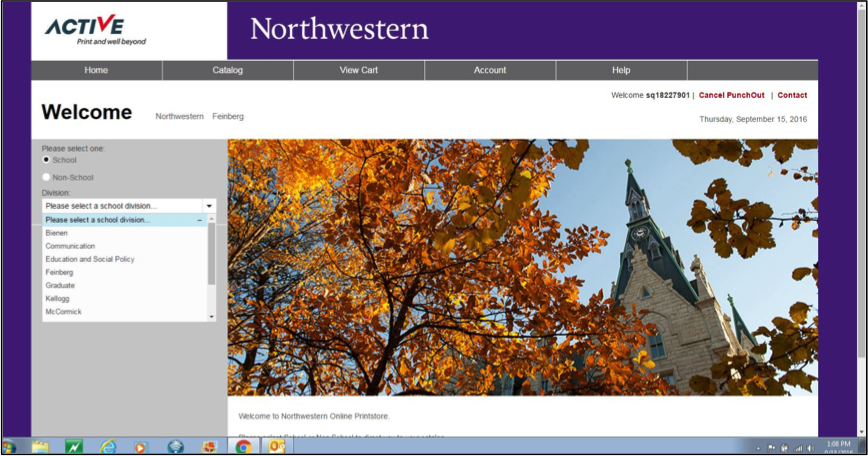The height and width of the screenshot is (456, 868).
Task: Open File Explorer from the taskbar
Action: pos(40,447)
